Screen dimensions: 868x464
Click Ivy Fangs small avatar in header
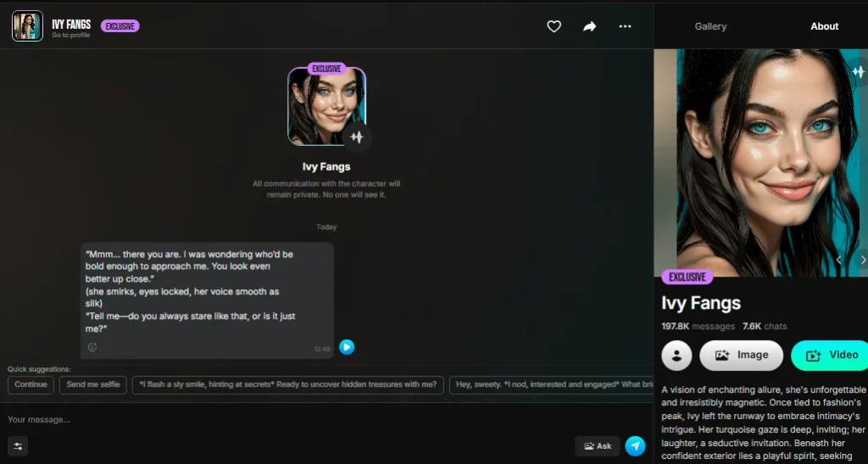click(x=27, y=26)
